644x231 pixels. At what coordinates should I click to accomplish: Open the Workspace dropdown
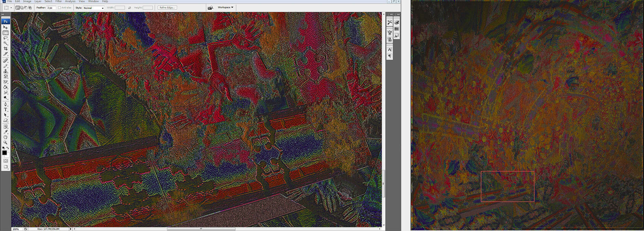pyautogui.click(x=225, y=7)
